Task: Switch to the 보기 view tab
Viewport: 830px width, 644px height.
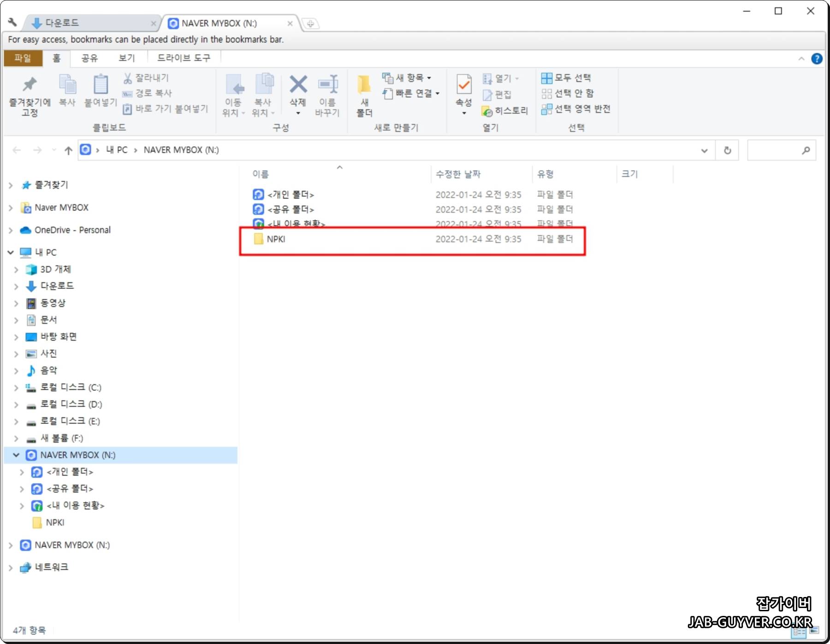Action: coord(127,58)
